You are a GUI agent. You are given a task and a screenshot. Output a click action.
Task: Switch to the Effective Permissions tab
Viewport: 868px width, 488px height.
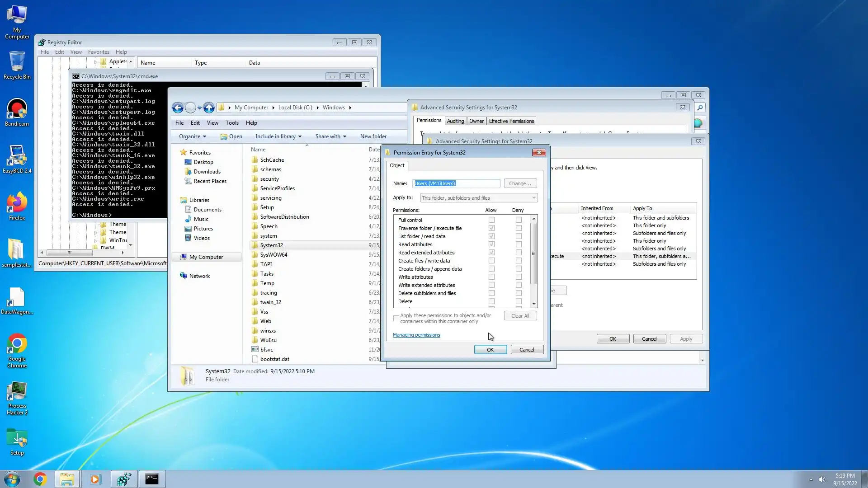[x=511, y=121]
